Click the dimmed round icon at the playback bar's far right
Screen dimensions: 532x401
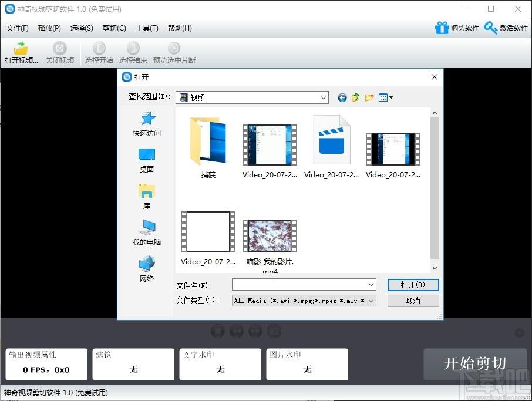coord(520,333)
